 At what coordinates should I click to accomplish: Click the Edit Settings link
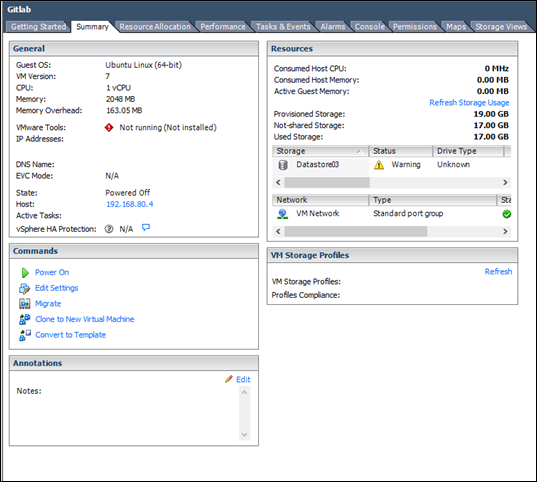coord(57,288)
